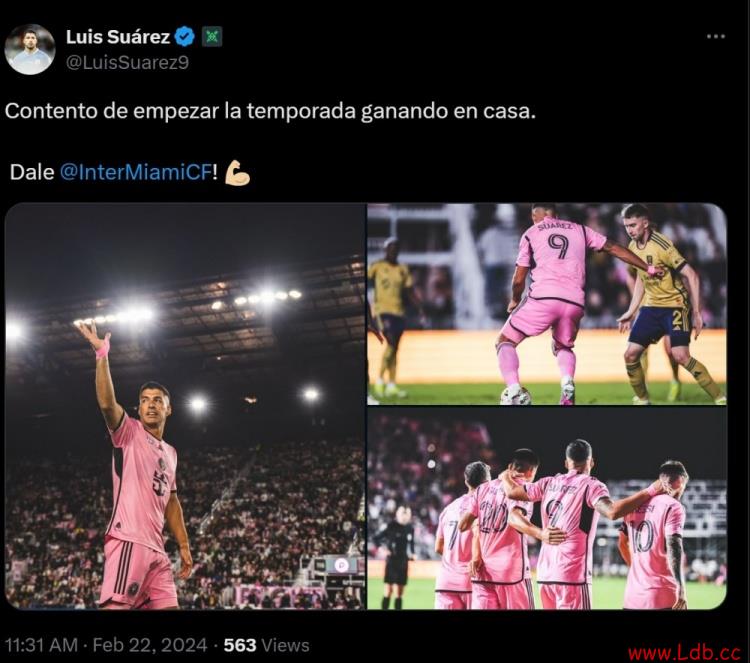Open the photo of Suárez number 9 dribbling
750x663 pixels.
click(547, 304)
